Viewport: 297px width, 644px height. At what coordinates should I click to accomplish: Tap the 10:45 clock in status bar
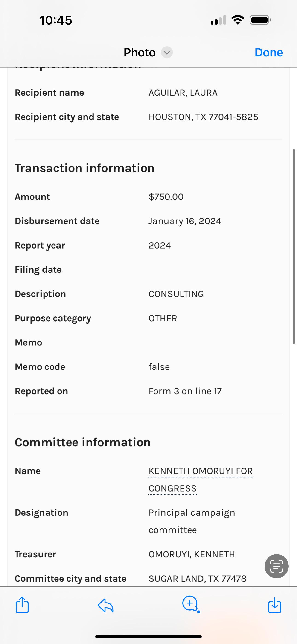coord(56,20)
